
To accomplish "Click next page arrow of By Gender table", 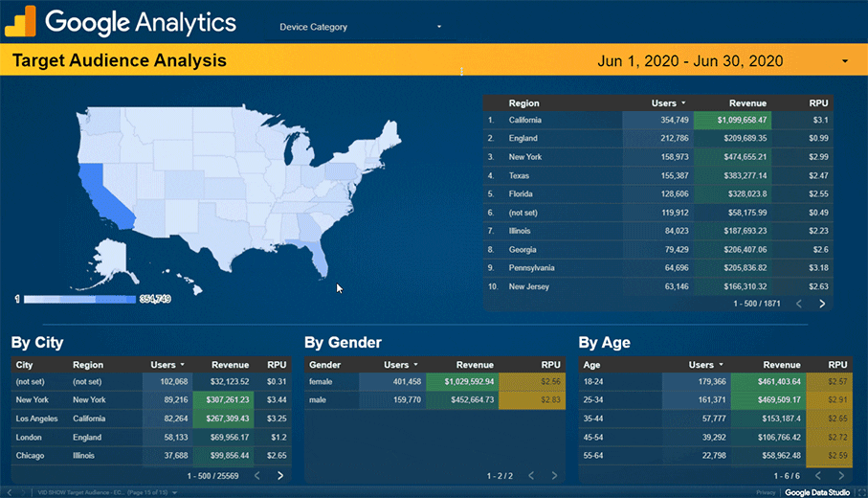I will coord(554,476).
